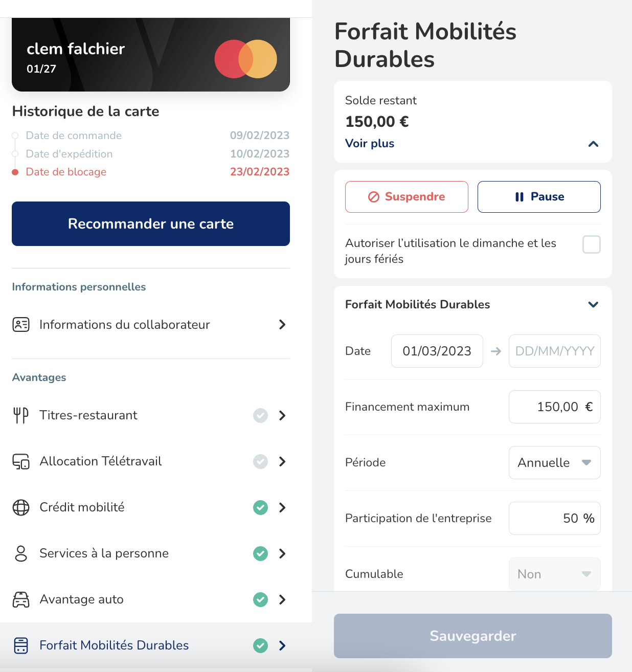Click the Suspendre button
The height and width of the screenshot is (672, 632).
(407, 197)
